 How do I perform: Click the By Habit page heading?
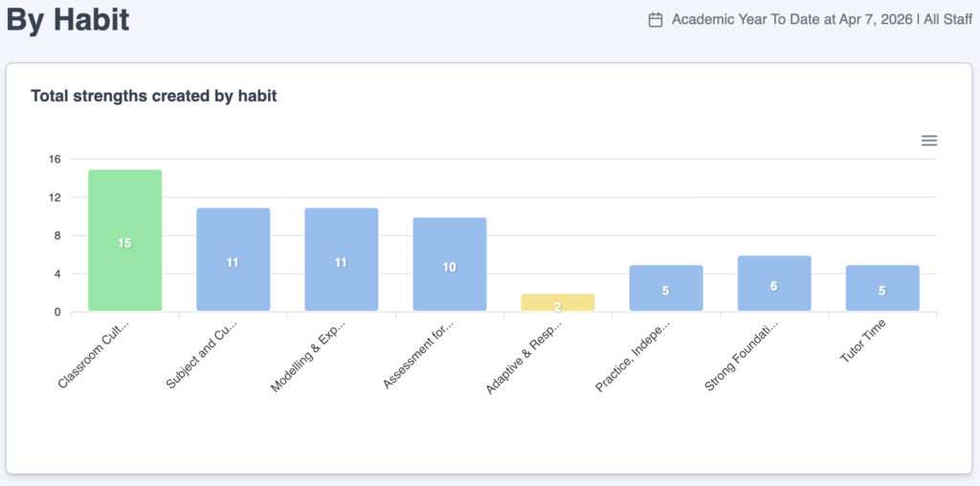(68, 20)
